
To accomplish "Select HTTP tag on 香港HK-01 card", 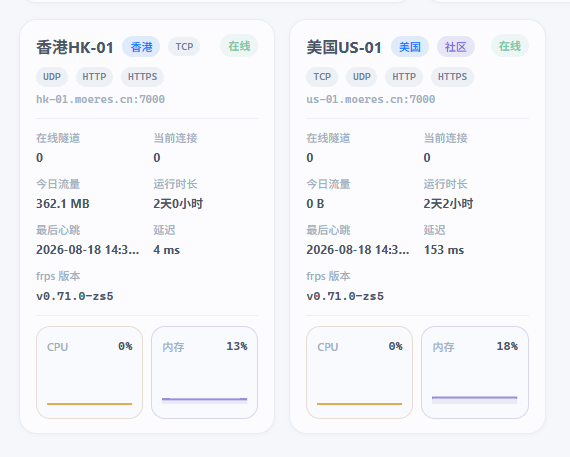I will coord(94,77).
